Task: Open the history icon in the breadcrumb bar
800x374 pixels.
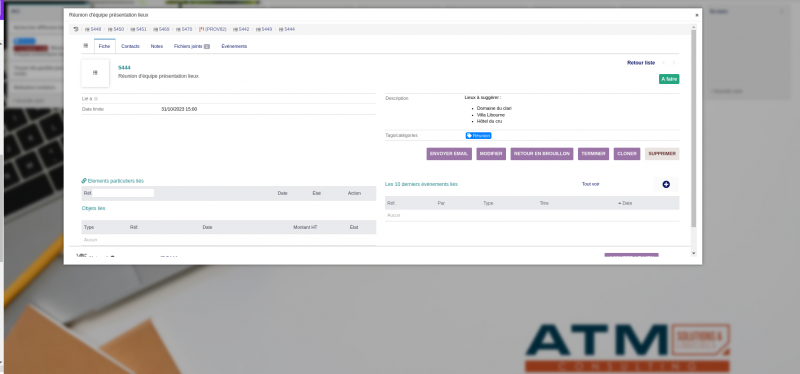Action: pyautogui.click(x=76, y=30)
